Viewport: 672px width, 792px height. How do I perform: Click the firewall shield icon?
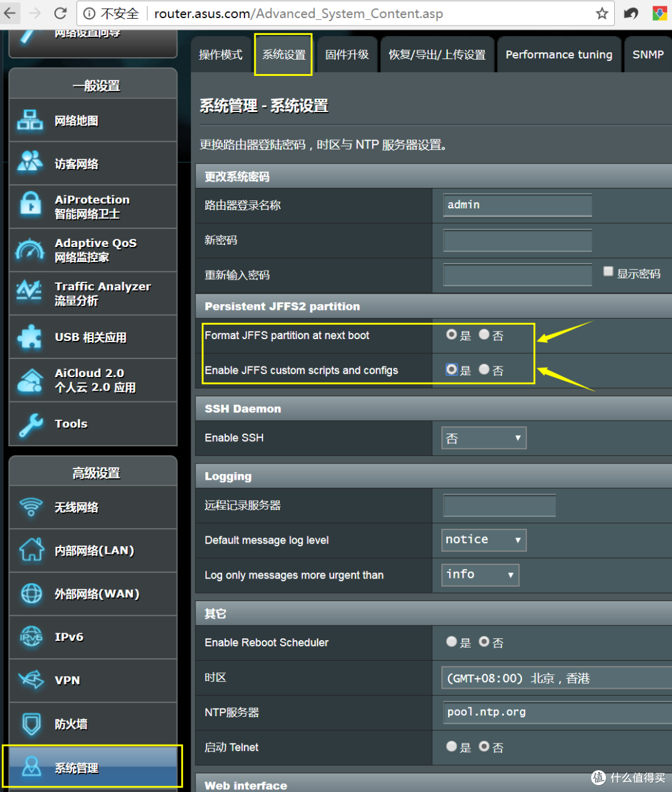[x=31, y=724]
